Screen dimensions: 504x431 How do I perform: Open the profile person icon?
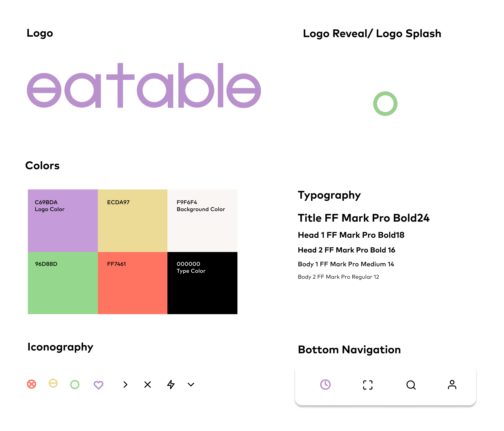tap(452, 385)
